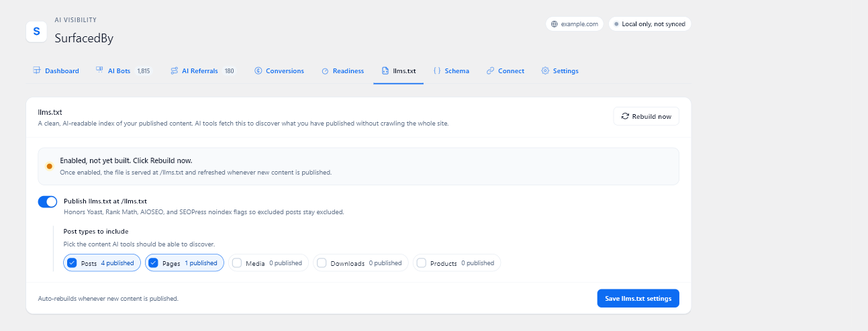Click the Settings gear icon
The image size is (868, 331).
click(545, 70)
